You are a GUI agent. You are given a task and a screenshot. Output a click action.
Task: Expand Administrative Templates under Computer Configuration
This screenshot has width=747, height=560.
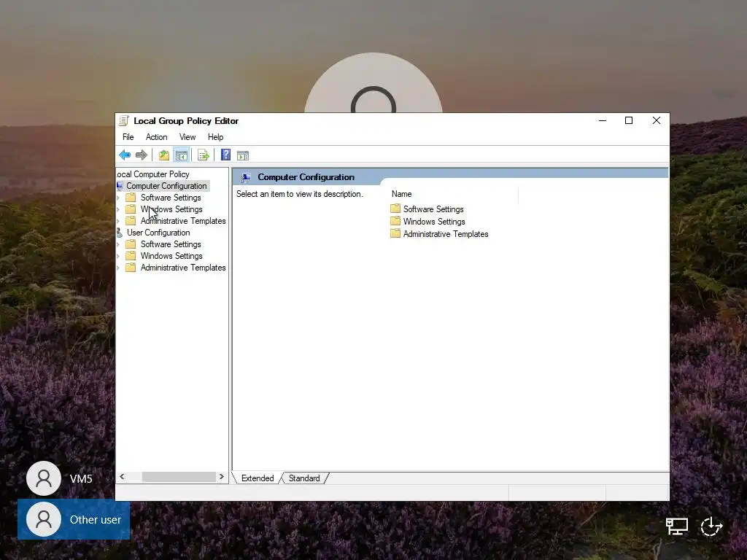click(118, 221)
